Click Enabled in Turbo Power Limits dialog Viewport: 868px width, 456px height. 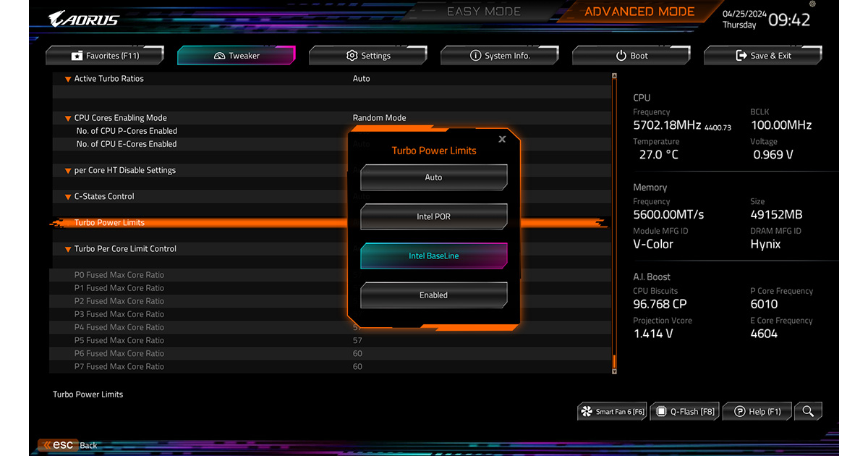point(433,295)
